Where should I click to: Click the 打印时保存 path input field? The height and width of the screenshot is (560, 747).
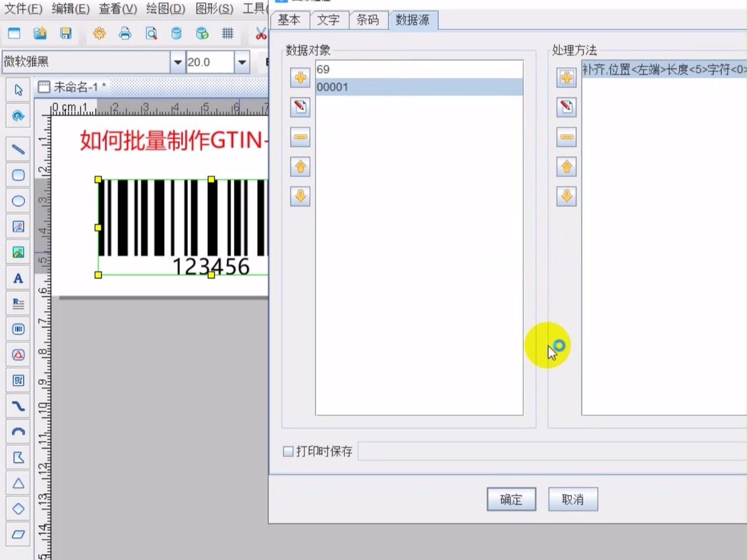(553, 451)
